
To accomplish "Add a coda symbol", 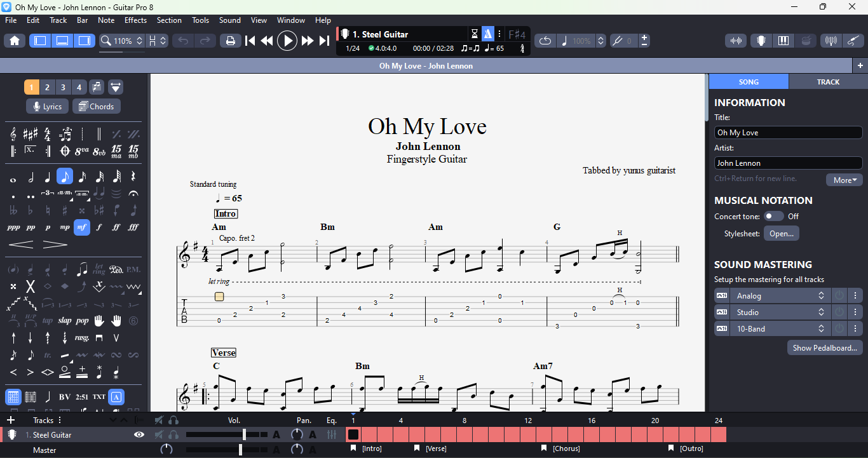I will coord(65,151).
